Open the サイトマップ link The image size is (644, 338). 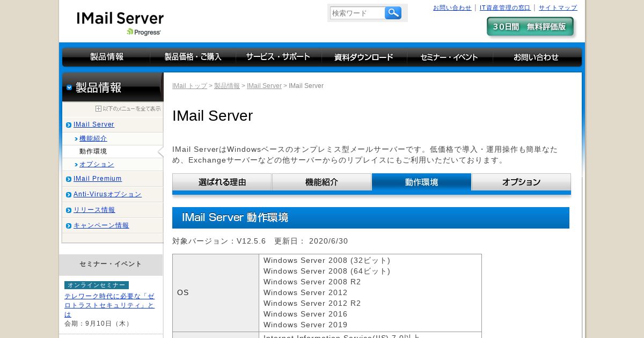pyautogui.click(x=558, y=8)
